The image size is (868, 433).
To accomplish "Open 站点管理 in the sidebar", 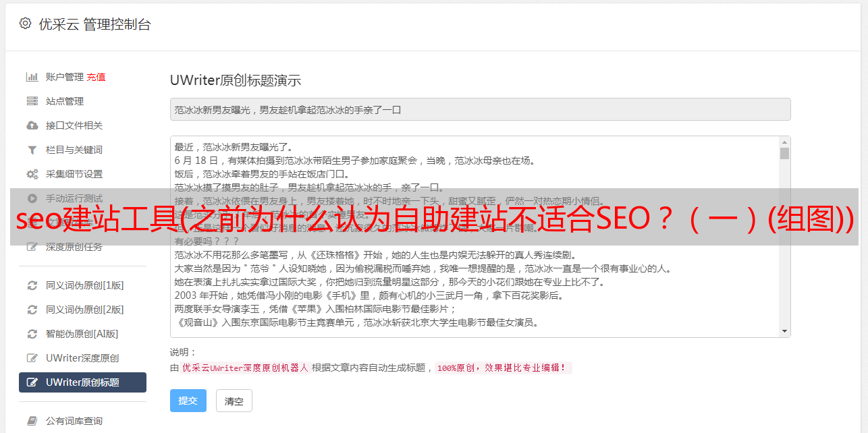I will (x=65, y=101).
